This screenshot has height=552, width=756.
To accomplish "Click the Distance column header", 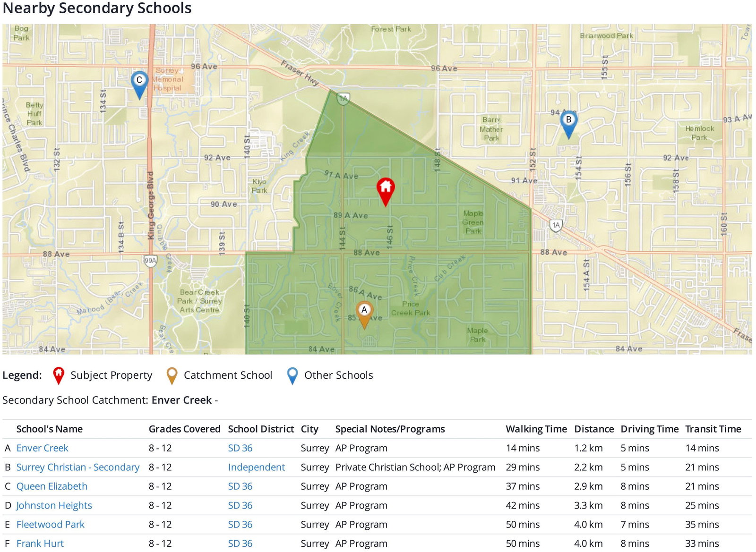I will coord(594,429).
